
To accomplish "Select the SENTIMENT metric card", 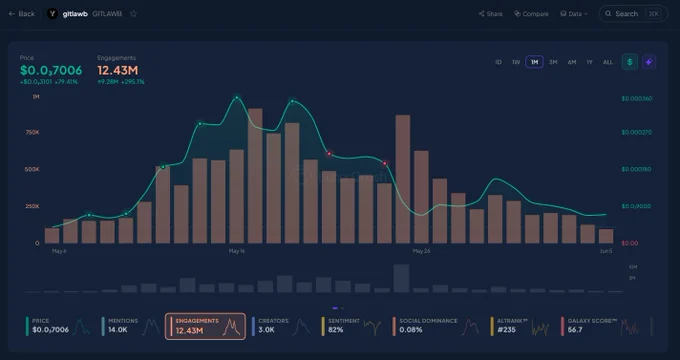I will pos(352,326).
